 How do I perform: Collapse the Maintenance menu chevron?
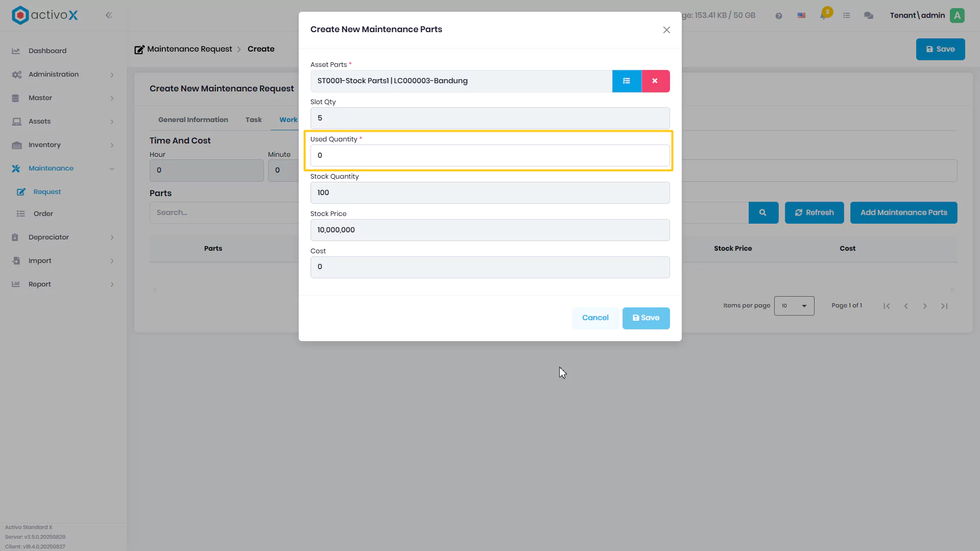pos(112,169)
